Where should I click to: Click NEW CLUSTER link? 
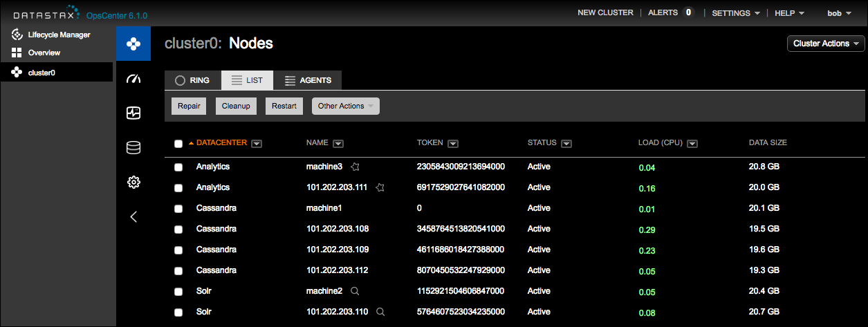pyautogui.click(x=605, y=13)
